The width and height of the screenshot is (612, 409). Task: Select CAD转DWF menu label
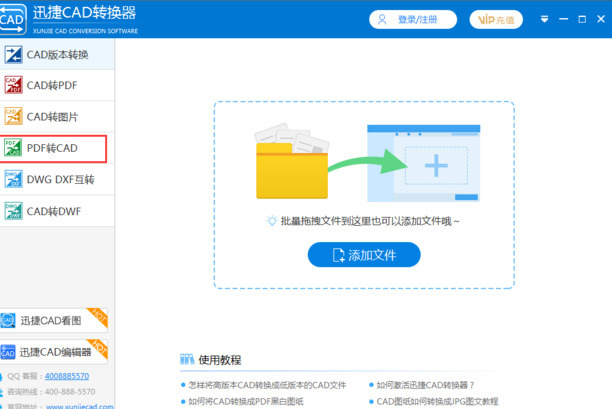(54, 211)
